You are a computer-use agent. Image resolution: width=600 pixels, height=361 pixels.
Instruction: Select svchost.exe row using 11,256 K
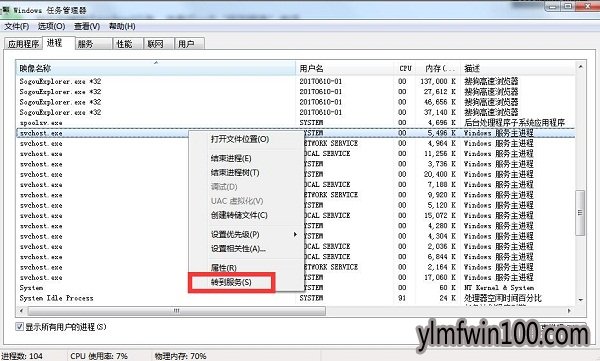295,154
